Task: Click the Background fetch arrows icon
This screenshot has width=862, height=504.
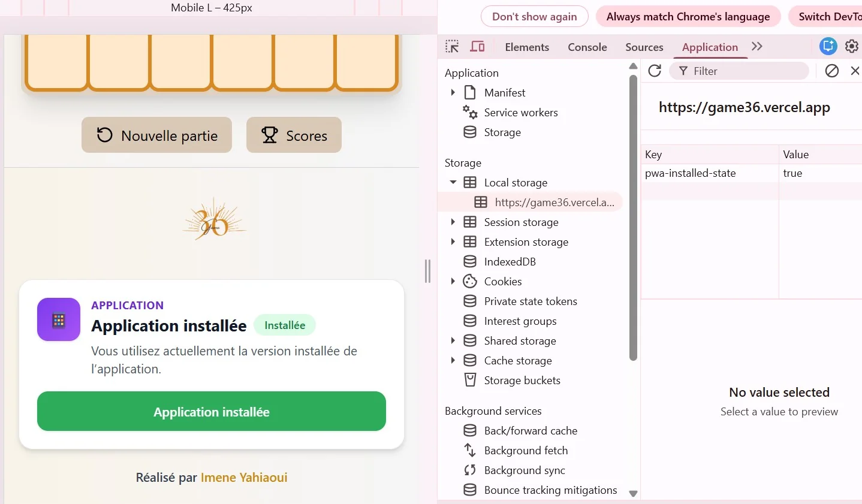Action: pyautogui.click(x=470, y=450)
